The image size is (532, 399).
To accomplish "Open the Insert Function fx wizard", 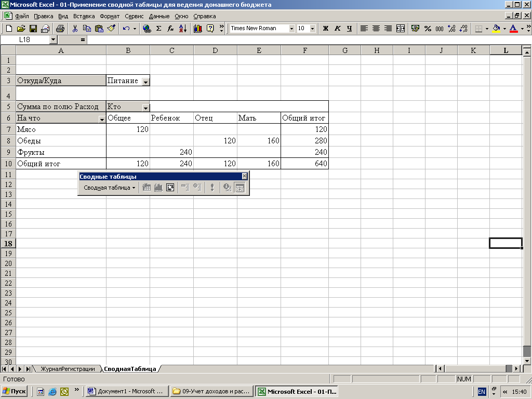I will click(x=170, y=29).
